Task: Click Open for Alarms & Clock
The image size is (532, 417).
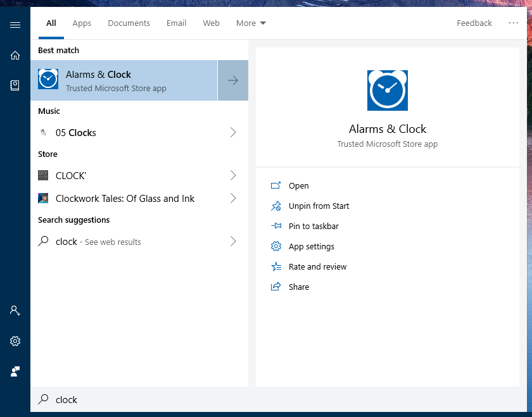Action: tap(298, 186)
